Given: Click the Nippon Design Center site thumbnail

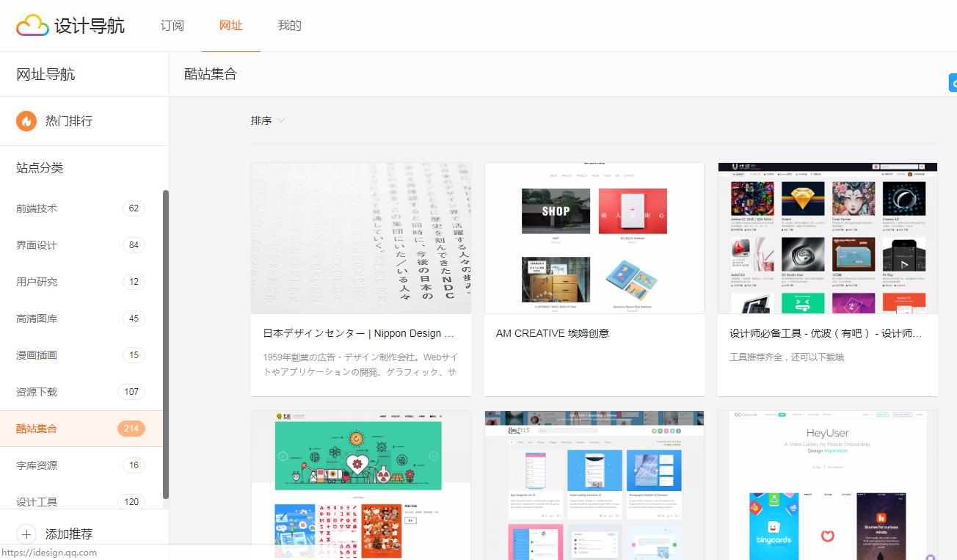Looking at the screenshot, I should [360, 237].
